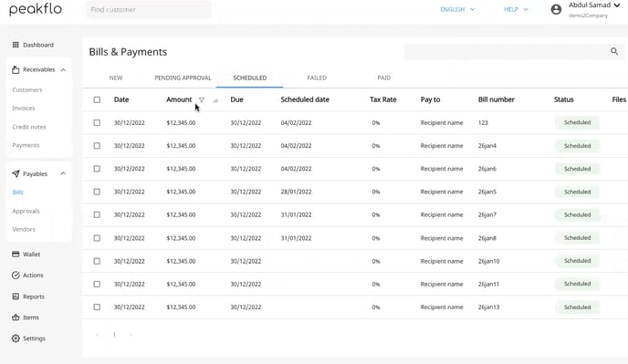Collapse the Payables section chevron
Image resolution: width=628 pixels, height=364 pixels.
[63, 174]
